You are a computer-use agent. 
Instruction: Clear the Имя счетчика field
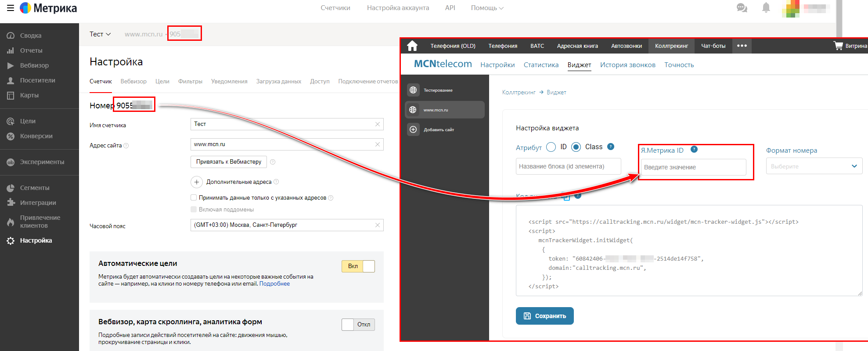point(378,124)
